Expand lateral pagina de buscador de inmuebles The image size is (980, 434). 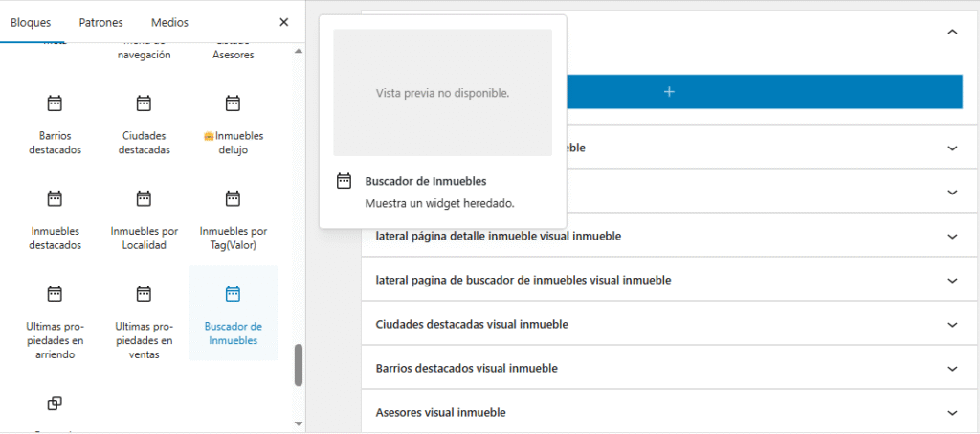point(952,281)
